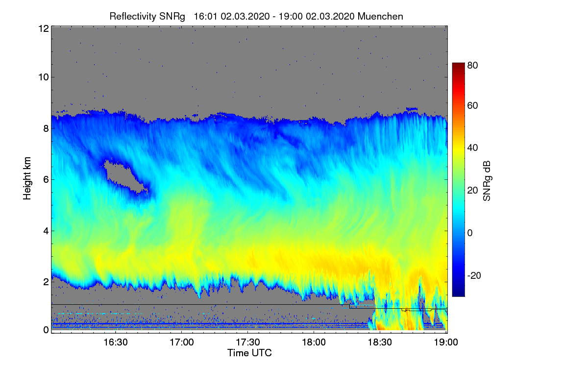Screen dimensions: 588x392
Task: Click the 19:00 time tick label
Action: [x=446, y=342]
